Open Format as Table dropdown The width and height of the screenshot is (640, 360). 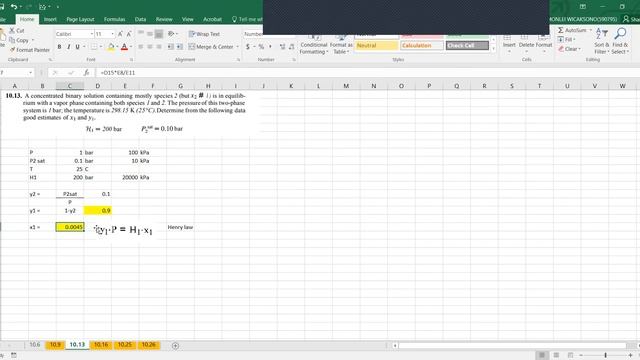click(341, 44)
